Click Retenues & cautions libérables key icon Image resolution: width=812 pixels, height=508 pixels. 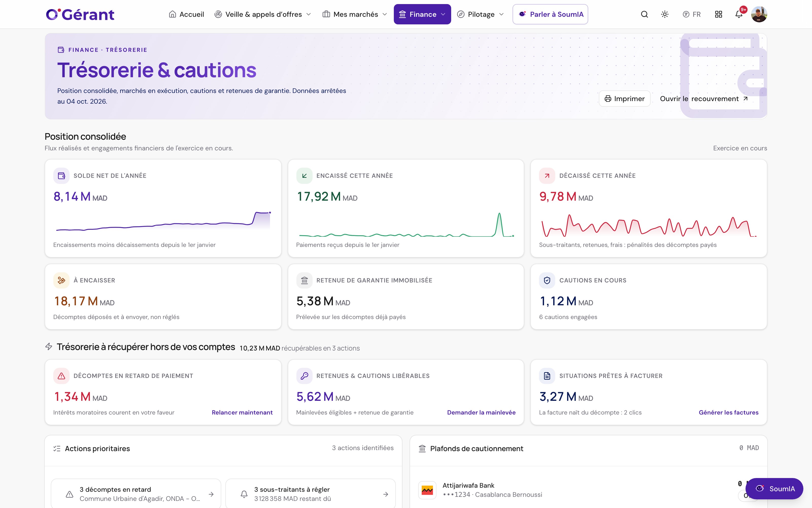pyautogui.click(x=304, y=376)
